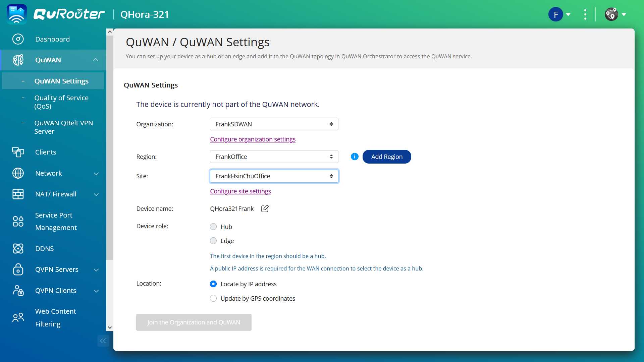Viewport: 644px width, 362px height.
Task: Open QuWAN Settings submenu
Action: pos(61,80)
